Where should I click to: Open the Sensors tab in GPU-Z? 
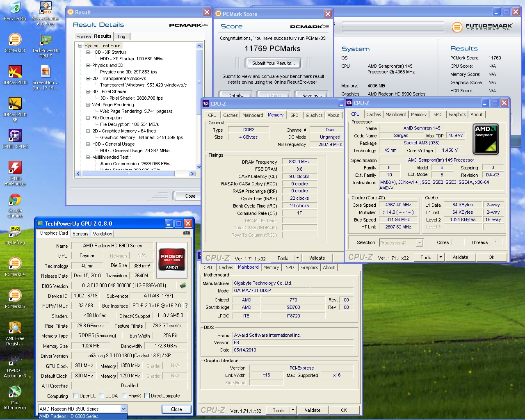(80, 233)
